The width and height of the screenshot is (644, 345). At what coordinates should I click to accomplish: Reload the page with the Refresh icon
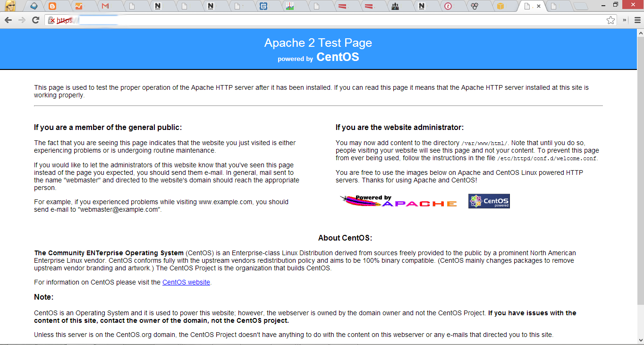(35, 20)
